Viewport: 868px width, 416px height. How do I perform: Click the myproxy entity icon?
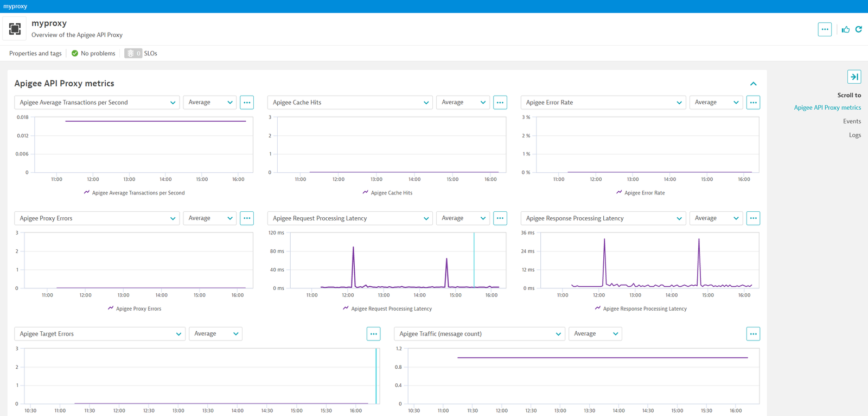tap(15, 29)
